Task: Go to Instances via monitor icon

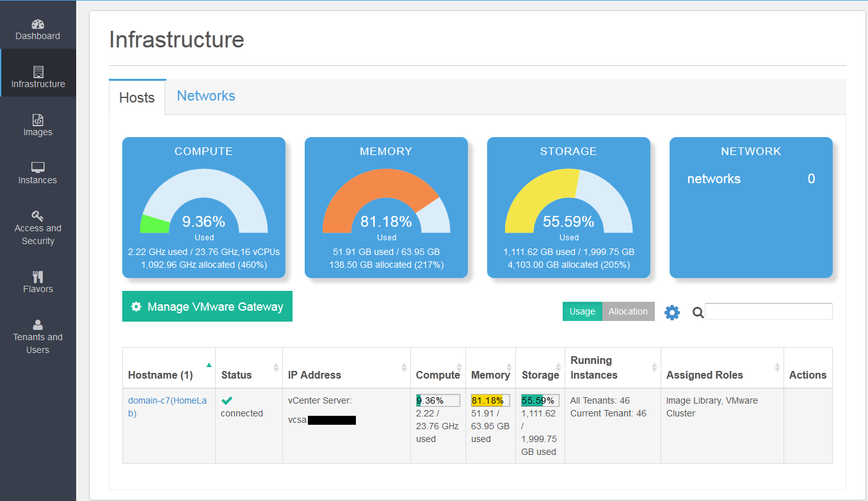Action: tap(38, 168)
